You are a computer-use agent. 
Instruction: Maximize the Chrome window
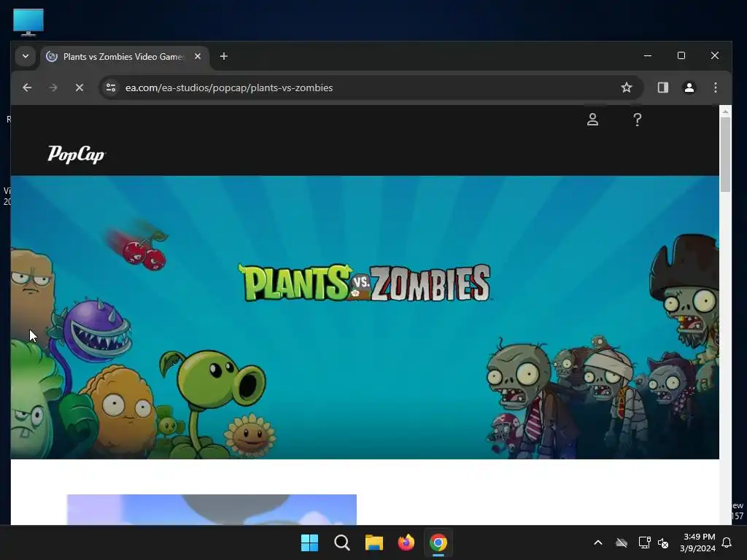coord(681,55)
